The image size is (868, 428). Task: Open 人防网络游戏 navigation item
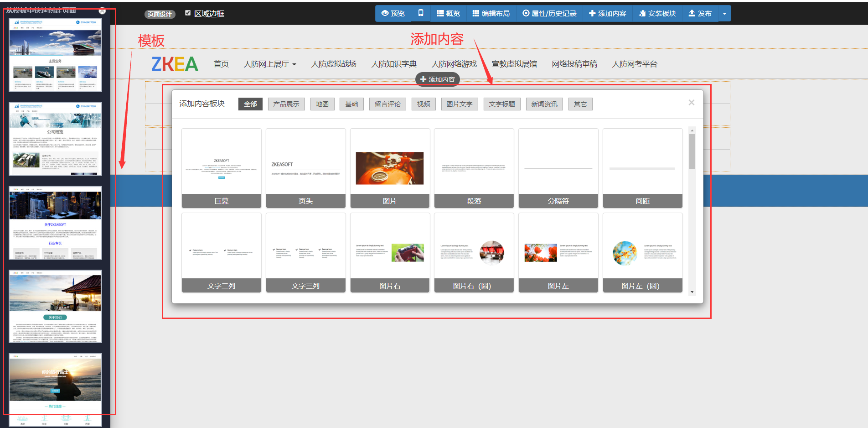(x=454, y=64)
